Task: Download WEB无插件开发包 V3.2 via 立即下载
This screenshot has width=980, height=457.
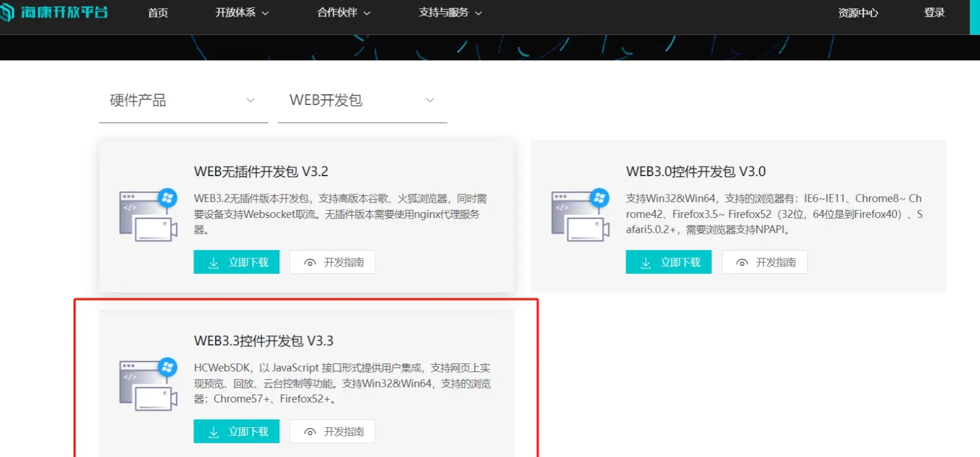Action: pos(236,262)
